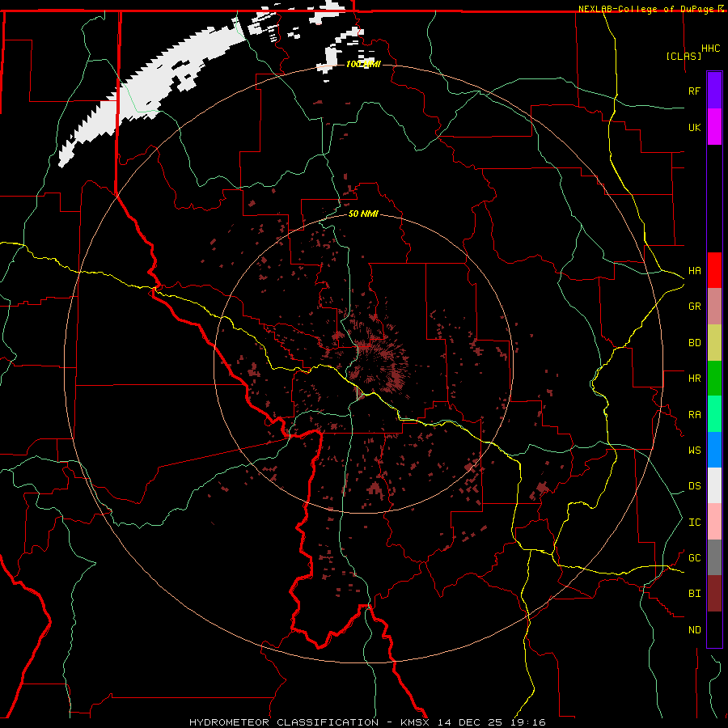
Task: Click the HR green legend swatch
Action: click(x=714, y=379)
